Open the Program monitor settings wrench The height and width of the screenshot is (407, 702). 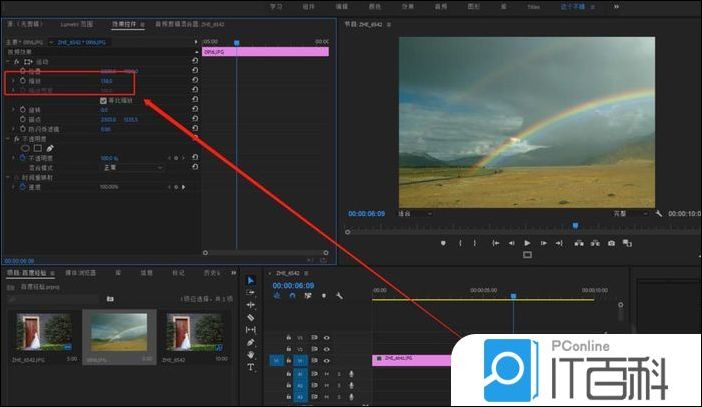coord(659,214)
